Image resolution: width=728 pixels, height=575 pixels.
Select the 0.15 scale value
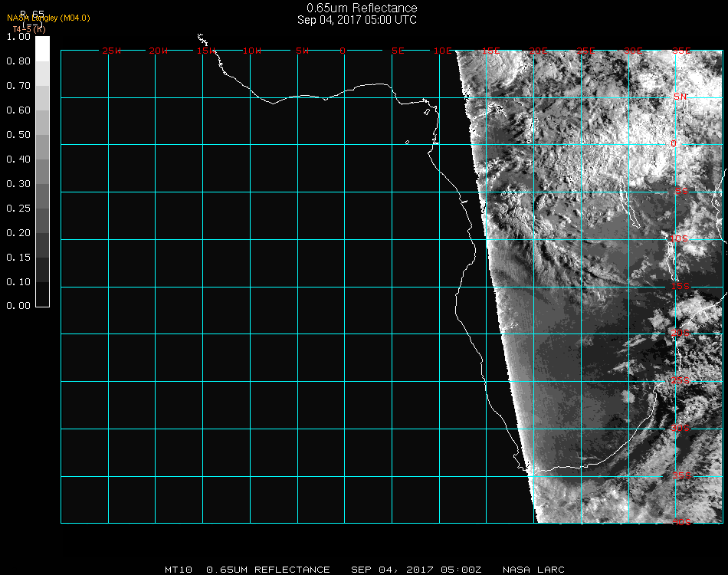point(18,258)
